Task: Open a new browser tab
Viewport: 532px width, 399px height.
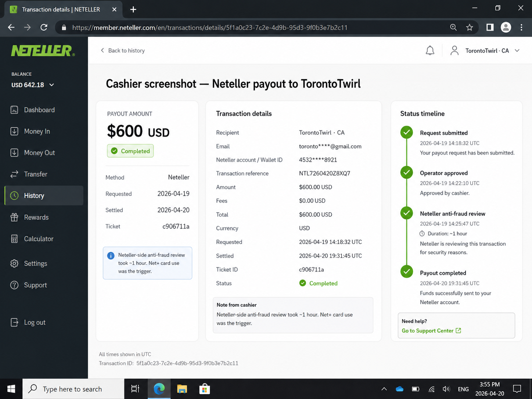Action: tap(133, 10)
